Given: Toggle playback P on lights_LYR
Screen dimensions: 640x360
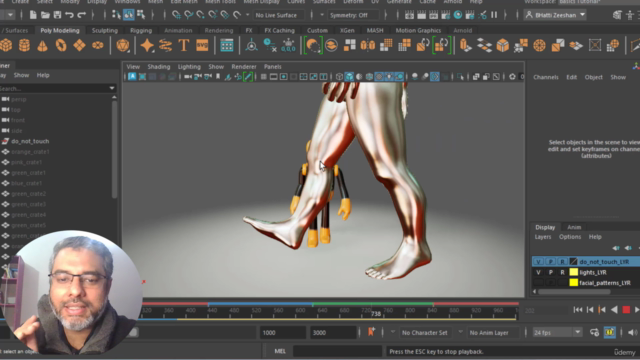Looking at the screenshot, I should pos(551,272).
